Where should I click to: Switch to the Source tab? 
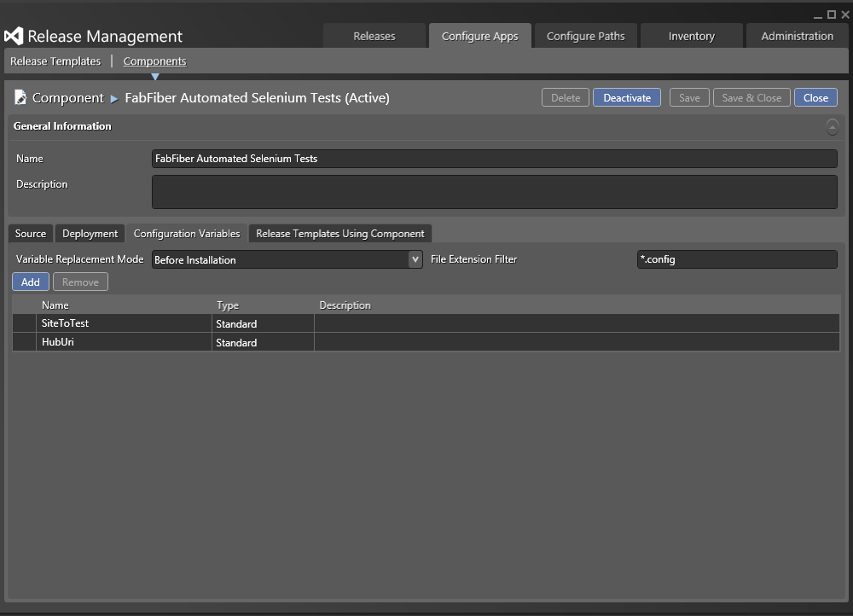(x=31, y=234)
